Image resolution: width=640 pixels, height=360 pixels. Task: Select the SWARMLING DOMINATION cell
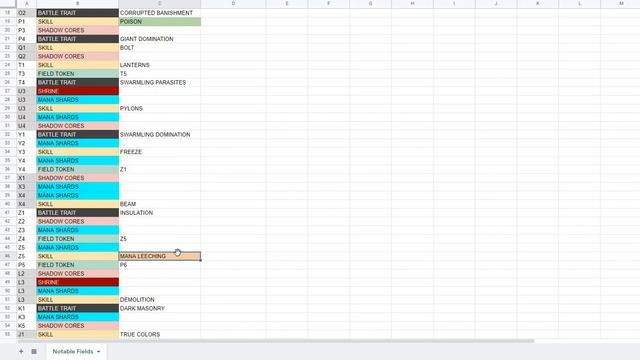point(160,134)
